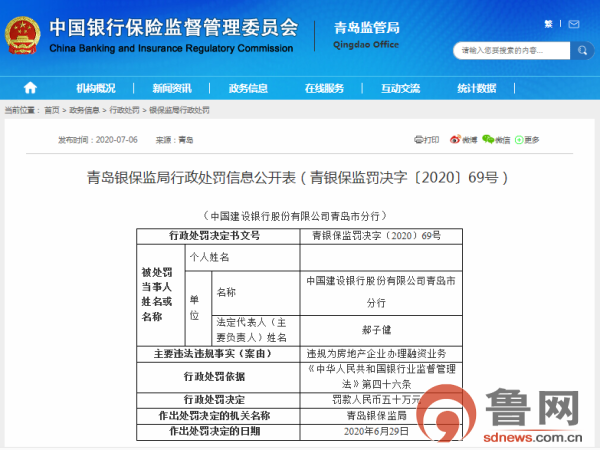Click 行政处罚 breadcrumb link
Screen dimensions: 600x450
[x=124, y=110]
